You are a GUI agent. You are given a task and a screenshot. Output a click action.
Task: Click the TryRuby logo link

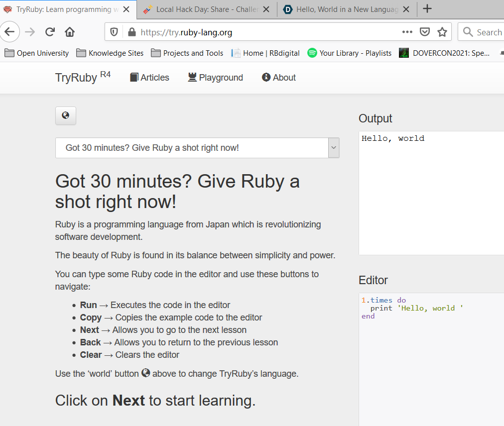coord(83,78)
